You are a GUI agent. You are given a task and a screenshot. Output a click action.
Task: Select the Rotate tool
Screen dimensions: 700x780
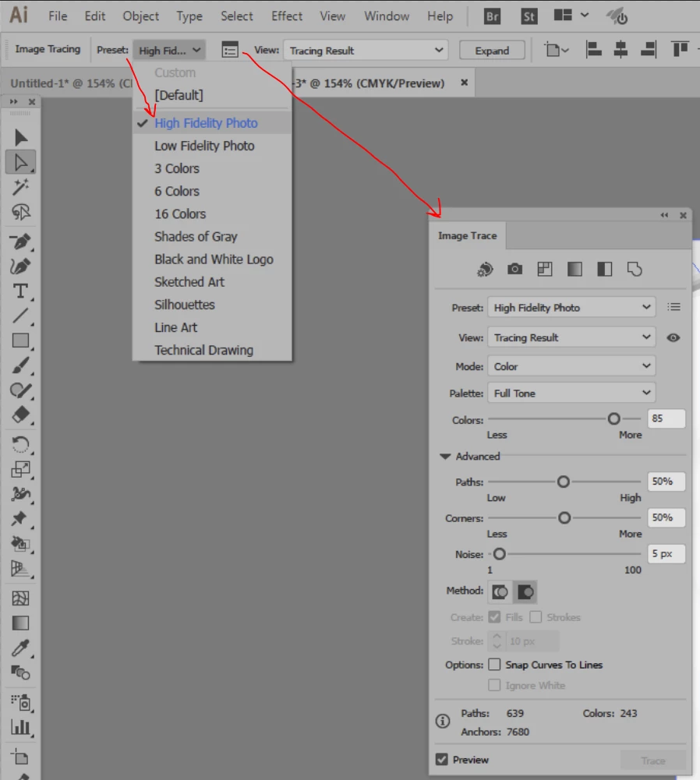20,444
